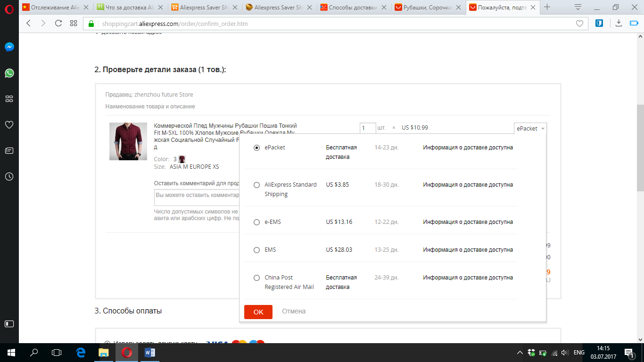The width and height of the screenshot is (644, 362).
Task: Open ePacket delivery info link
Action: pos(468,148)
